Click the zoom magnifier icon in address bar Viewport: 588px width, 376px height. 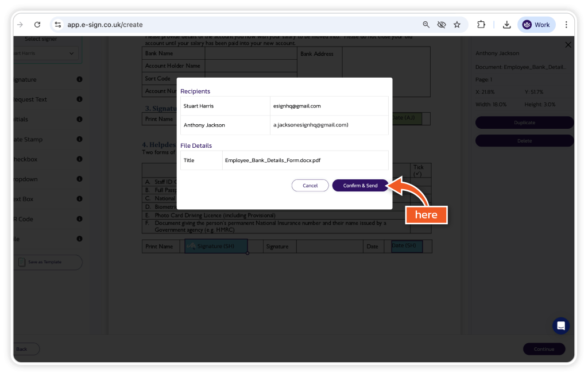(426, 25)
